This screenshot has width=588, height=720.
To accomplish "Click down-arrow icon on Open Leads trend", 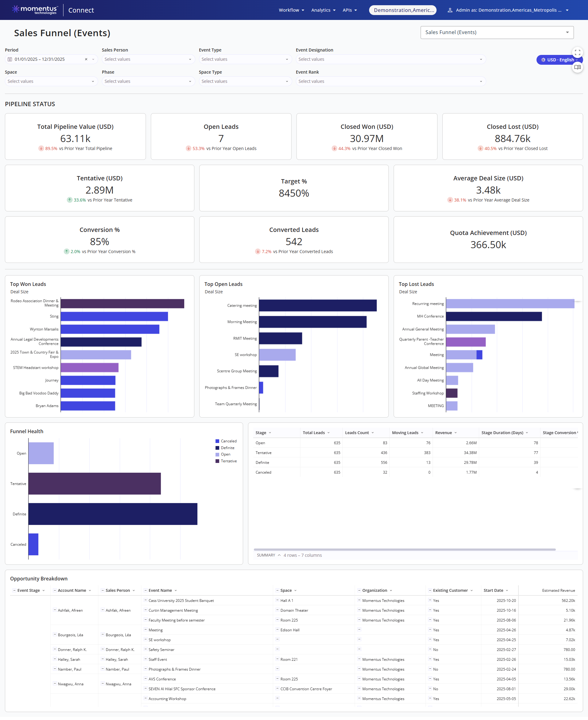I will tap(188, 148).
